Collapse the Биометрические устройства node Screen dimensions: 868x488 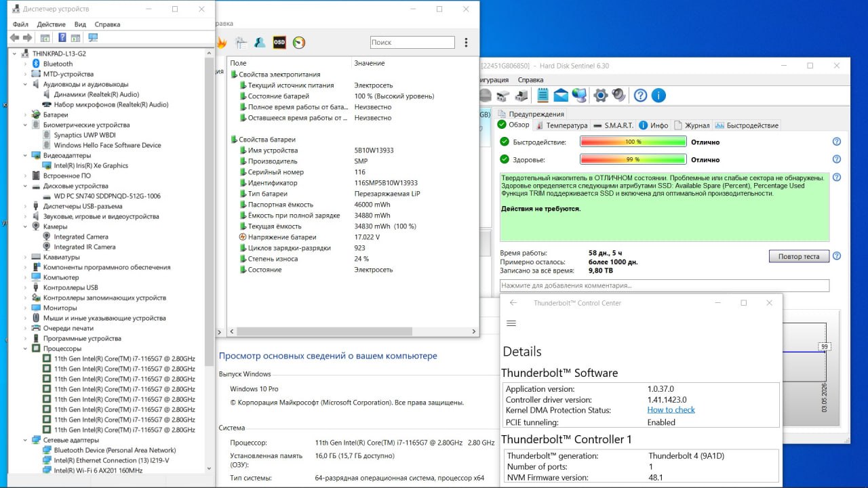pyautogui.click(x=26, y=125)
